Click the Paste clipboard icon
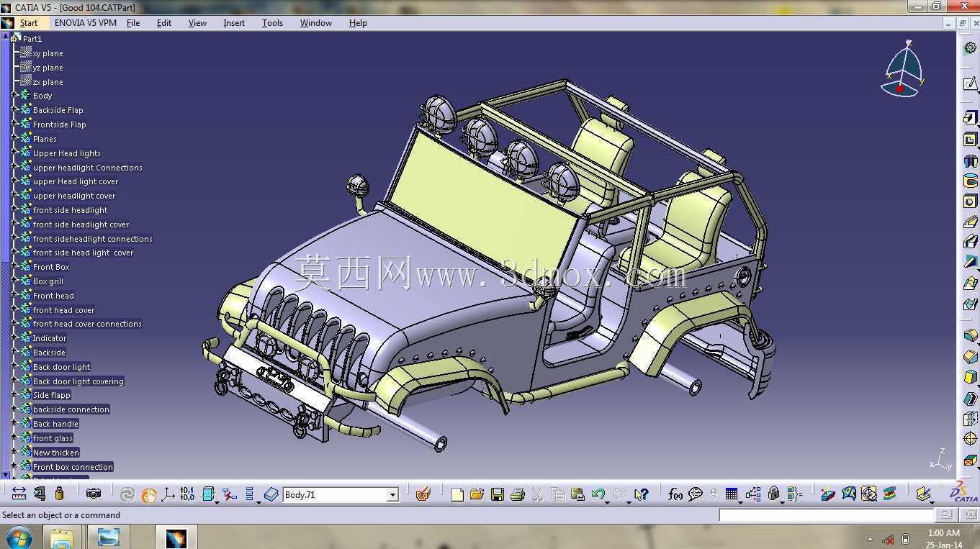 pyautogui.click(x=577, y=494)
